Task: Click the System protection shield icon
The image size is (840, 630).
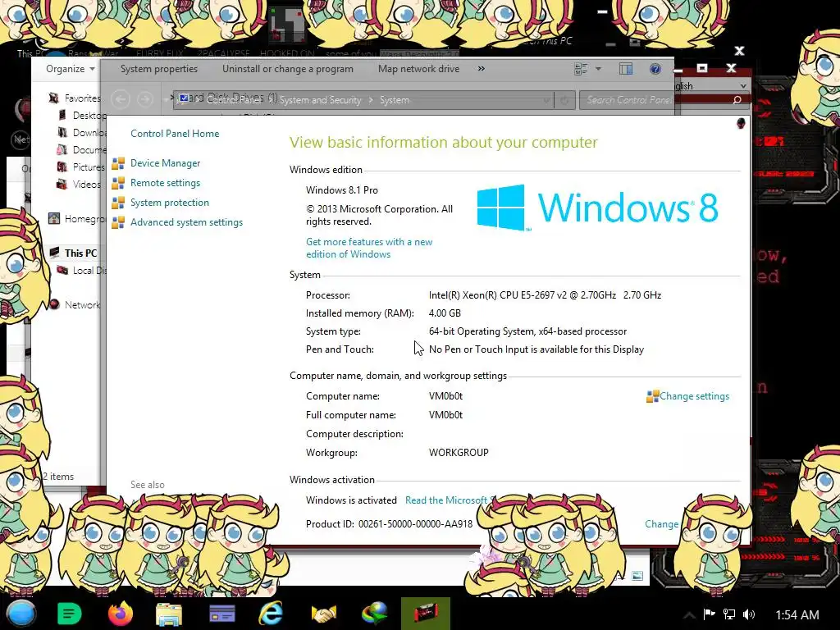Action: pyautogui.click(x=118, y=203)
